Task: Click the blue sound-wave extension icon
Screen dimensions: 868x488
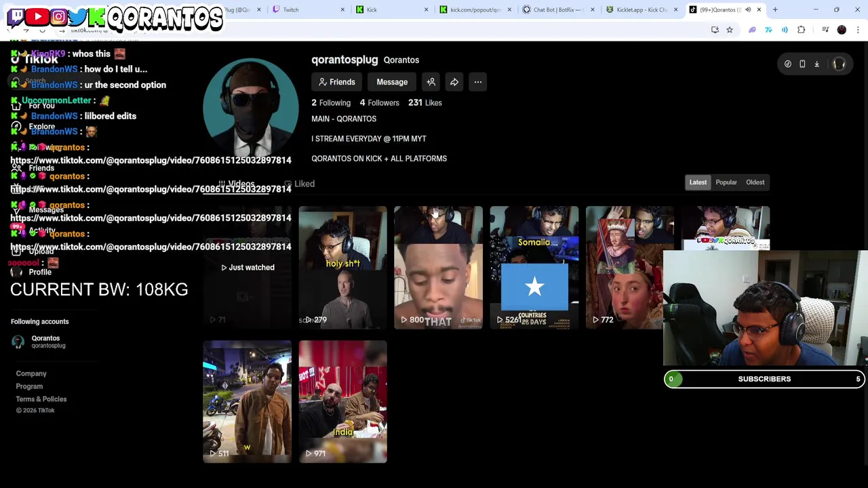Action: 785,30
